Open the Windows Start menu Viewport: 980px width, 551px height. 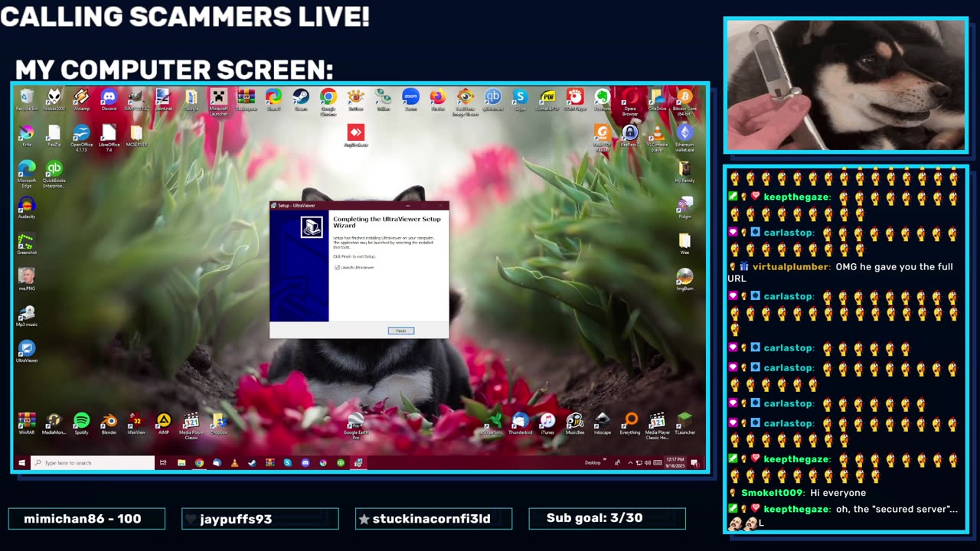tap(21, 463)
